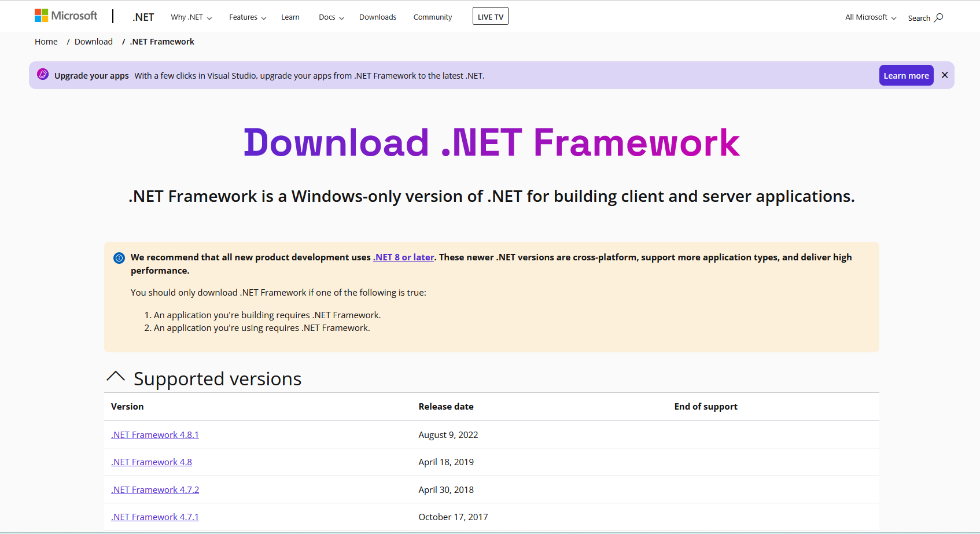
Task: Select the April 18, 2019 date cell
Action: 446,462
